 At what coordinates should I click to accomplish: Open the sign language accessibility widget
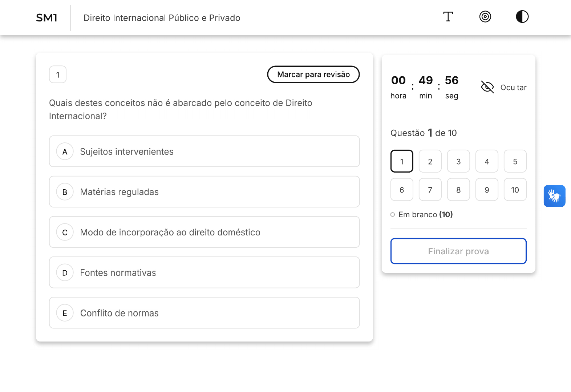tap(554, 196)
